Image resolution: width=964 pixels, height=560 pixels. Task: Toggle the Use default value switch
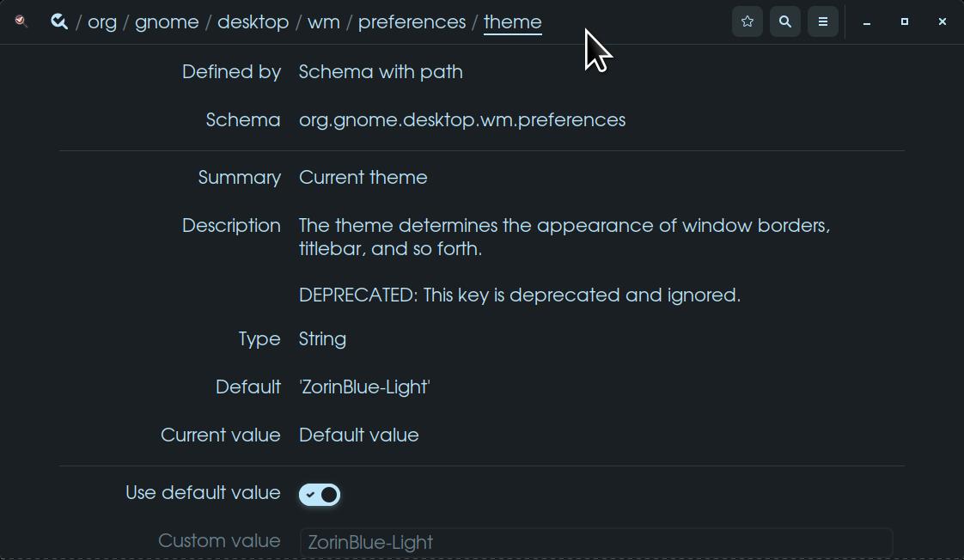pyautogui.click(x=320, y=495)
